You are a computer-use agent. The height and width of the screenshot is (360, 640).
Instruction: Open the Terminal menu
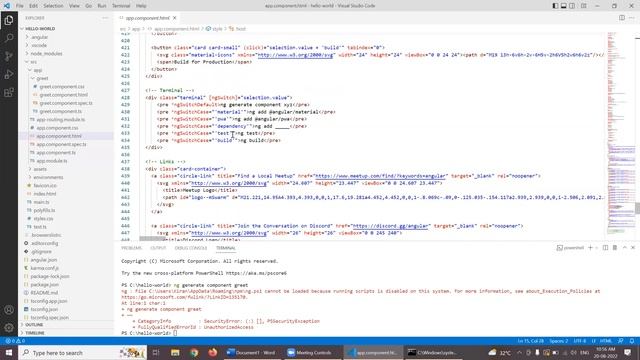(121, 6)
